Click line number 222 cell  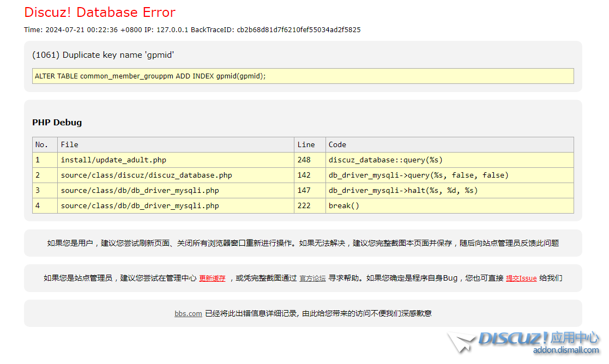(x=310, y=205)
